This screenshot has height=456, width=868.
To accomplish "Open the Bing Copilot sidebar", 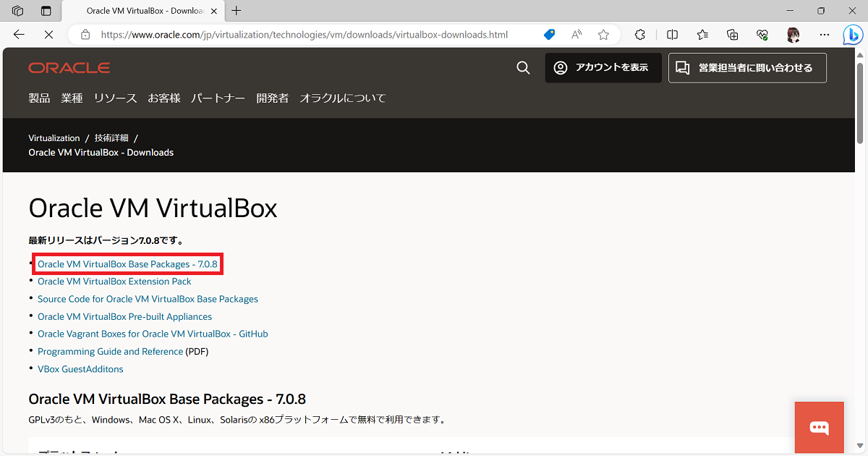I will [x=853, y=34].
